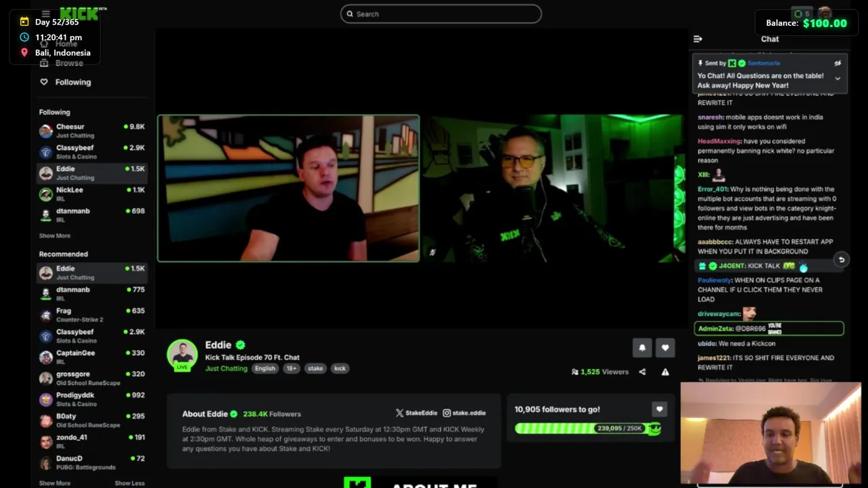
Task: Click Frag's avatar icon
Action: pos(45,315)
